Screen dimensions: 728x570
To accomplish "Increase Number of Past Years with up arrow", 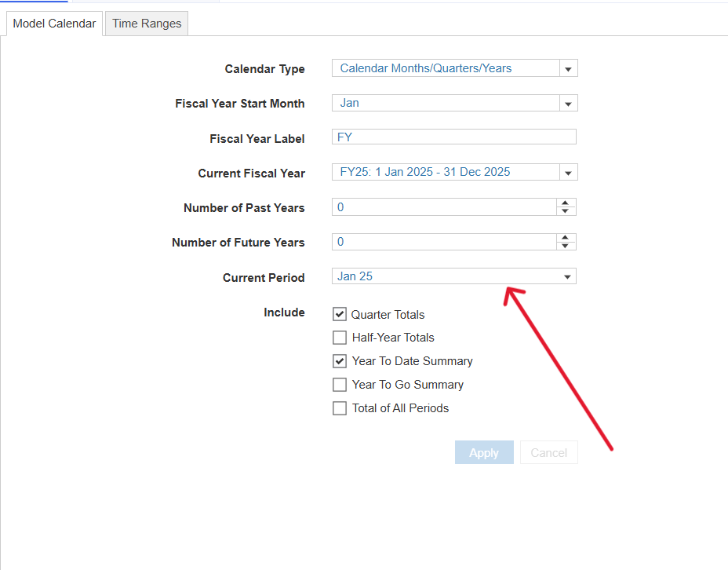I will (x=566, y=203).
